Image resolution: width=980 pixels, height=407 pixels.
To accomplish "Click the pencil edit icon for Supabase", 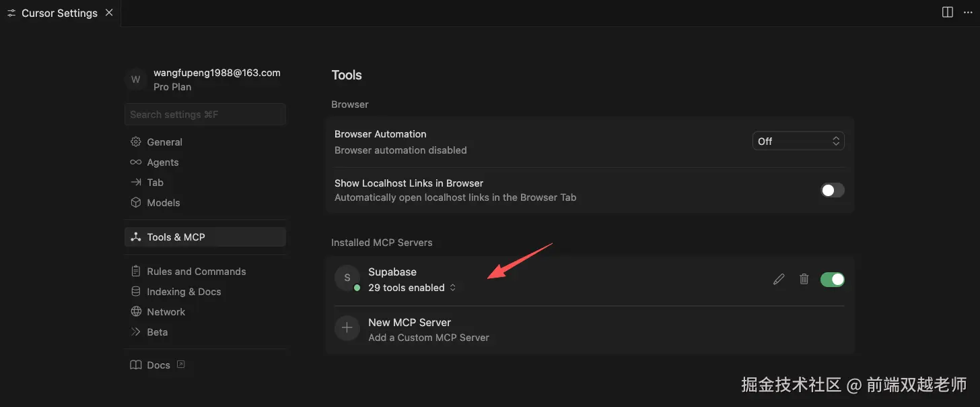I will 779,279.
